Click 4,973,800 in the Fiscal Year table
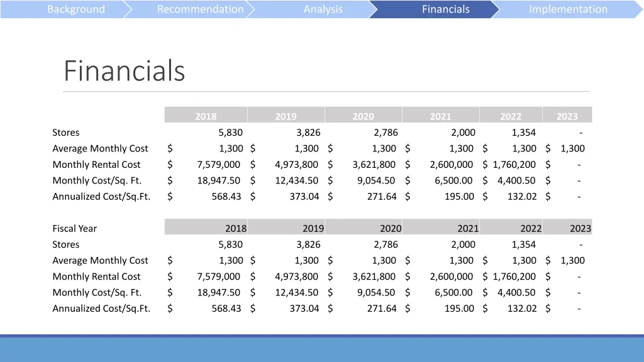644x362 pixels. (296, 277)
